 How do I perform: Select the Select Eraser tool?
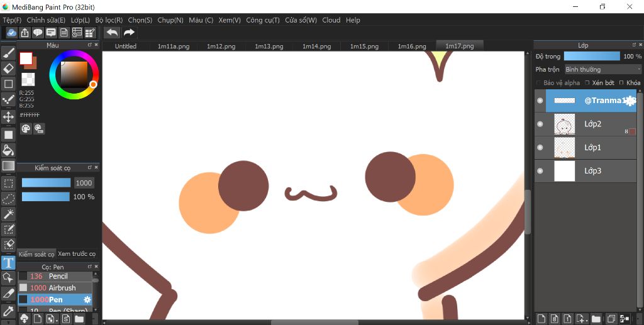[x=8, y=245]
